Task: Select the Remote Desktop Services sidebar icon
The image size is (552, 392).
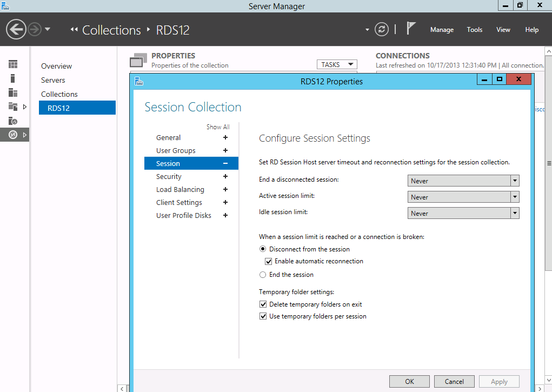Action: [13, 135]
